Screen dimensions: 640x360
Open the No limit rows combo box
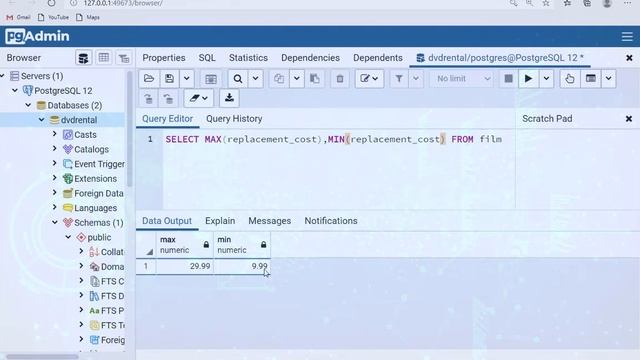click(x=462, y=78)
